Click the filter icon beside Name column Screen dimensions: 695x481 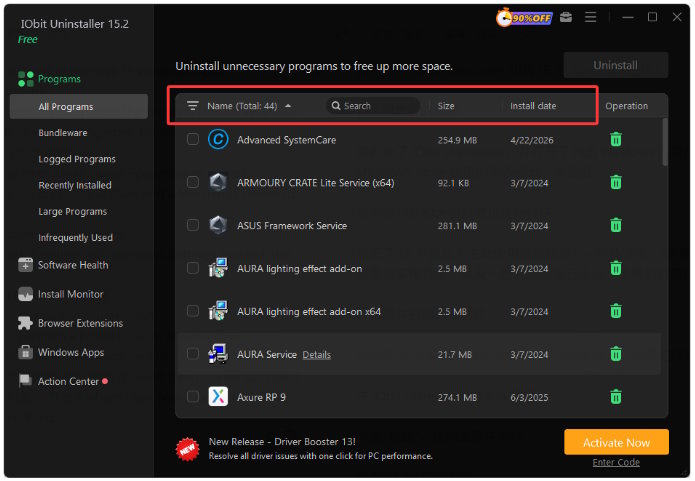coord(192,106)
